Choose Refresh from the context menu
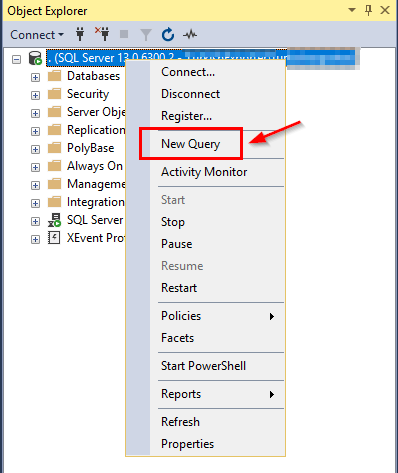The height and width of the screenshot is (473, 398). click(x=205, y=422)
